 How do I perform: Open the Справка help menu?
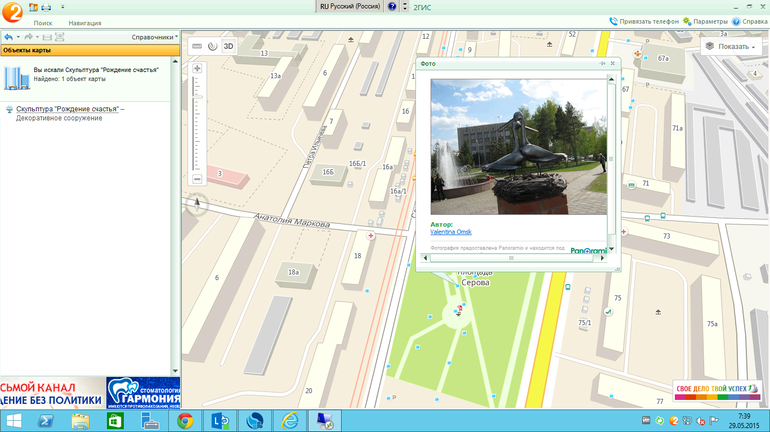[750, 21]
